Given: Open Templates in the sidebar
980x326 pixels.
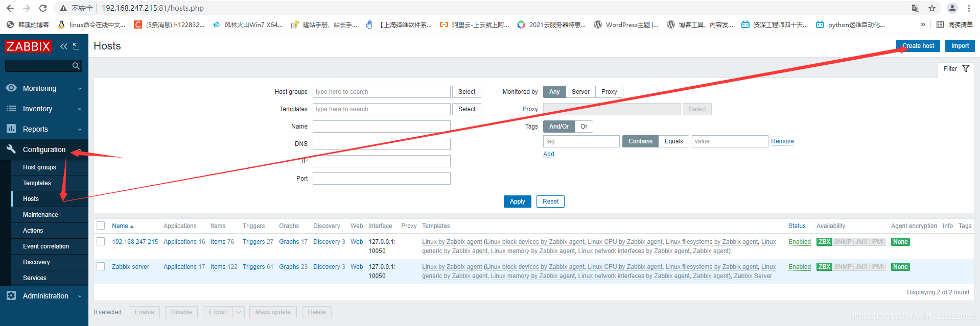Looking at the screenshot, I should (37, 183).
